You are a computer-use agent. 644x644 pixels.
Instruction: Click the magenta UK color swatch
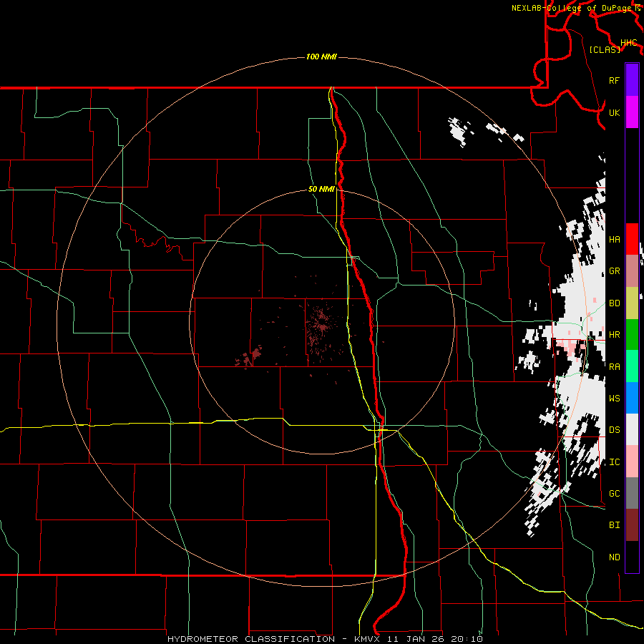632,112
